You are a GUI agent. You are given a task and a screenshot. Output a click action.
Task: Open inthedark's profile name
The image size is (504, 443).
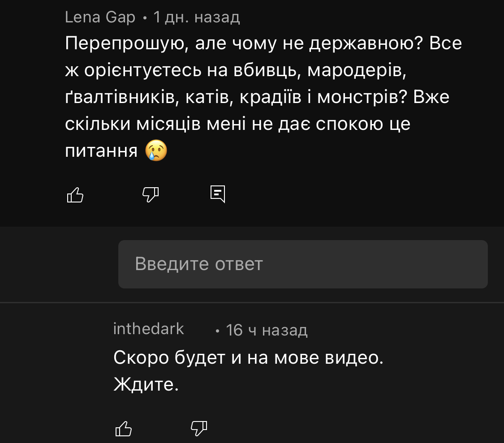[148, 329]
